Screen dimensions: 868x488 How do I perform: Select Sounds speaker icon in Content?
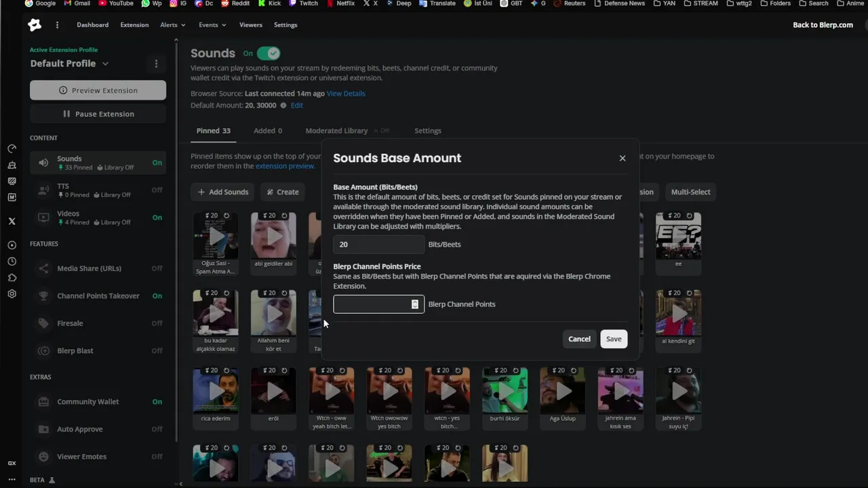[43, 163]
